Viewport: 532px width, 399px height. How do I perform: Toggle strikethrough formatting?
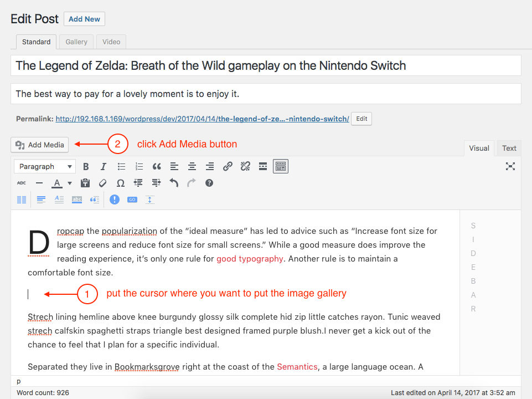pos(22,183)
